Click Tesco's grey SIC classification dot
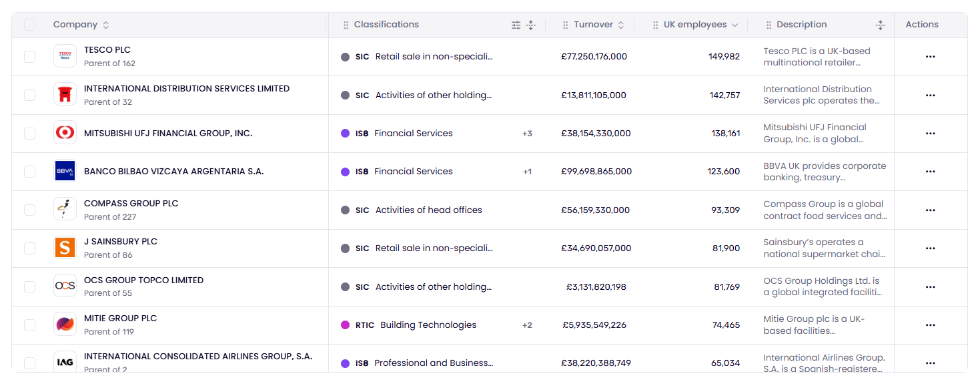Screen dimensions: 980x384 345,57
